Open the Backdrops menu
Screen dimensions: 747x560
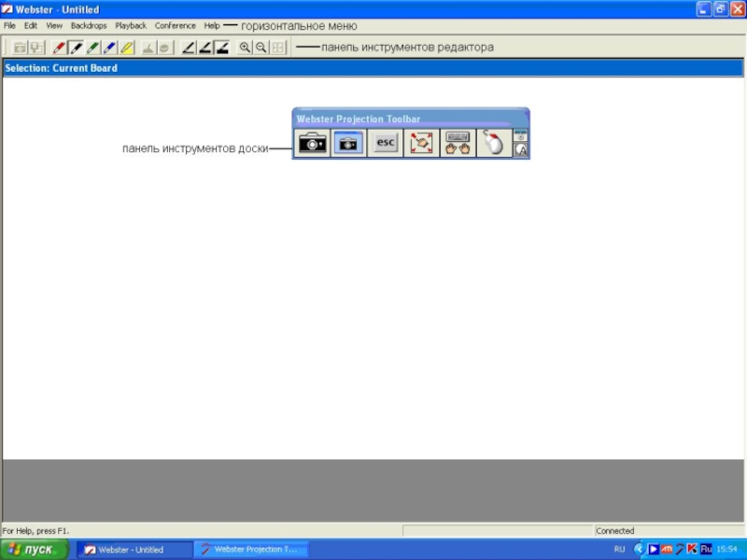pos(89,26)
